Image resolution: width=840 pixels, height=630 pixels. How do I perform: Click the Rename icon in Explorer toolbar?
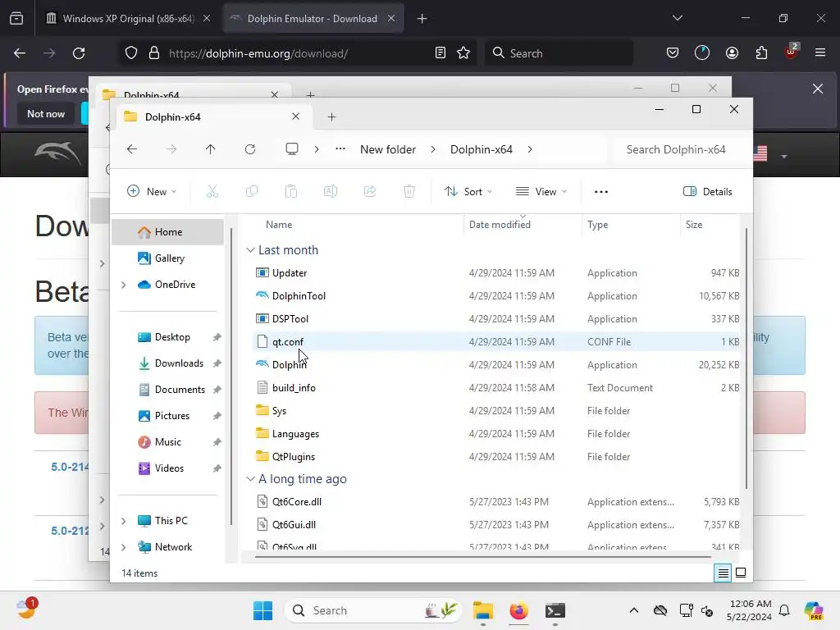(331, 191)
